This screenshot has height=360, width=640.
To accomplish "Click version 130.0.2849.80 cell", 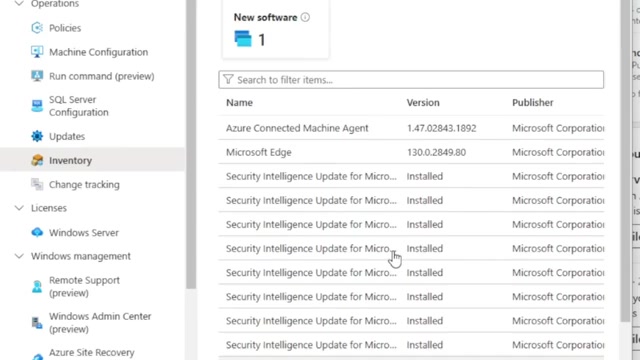I will pos(436,152).
